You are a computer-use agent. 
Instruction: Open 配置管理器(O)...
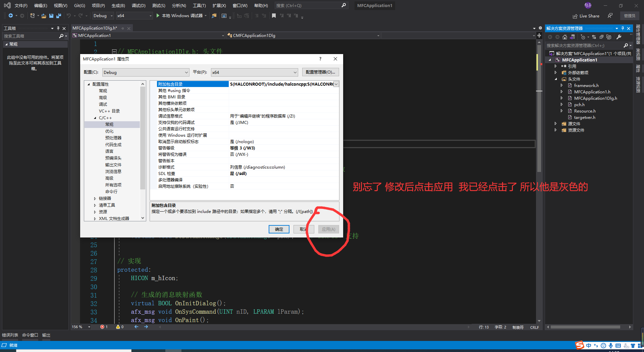click(x=320, y=72)
